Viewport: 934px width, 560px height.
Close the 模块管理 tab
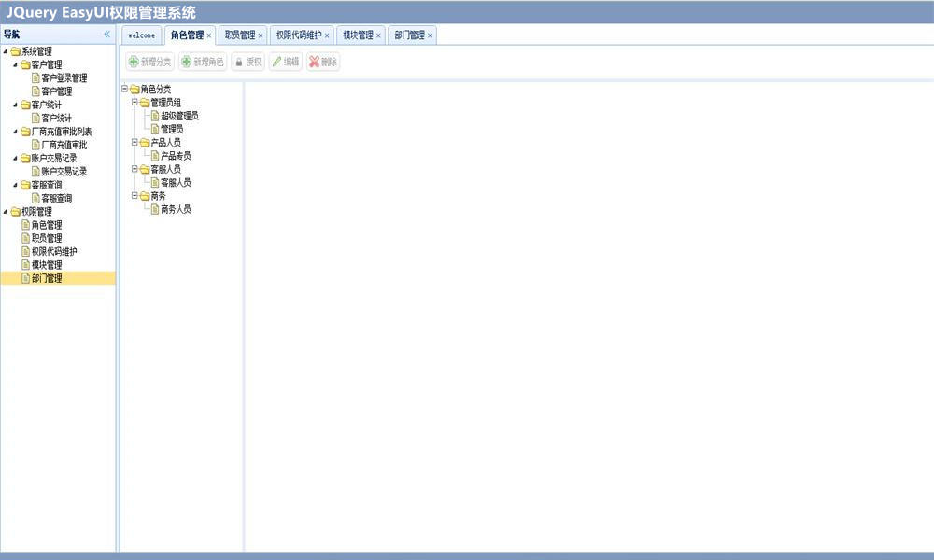click(x=378, y=35)
